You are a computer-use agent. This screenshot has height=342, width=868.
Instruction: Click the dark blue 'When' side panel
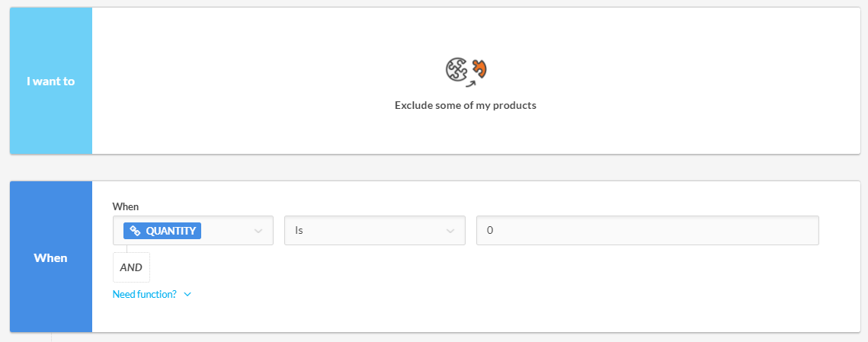coord(51,257)
